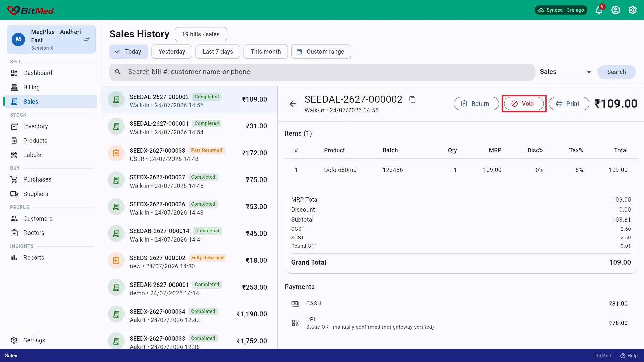Click the receipt icon for SEEDAB-2627-000014
The width and height of the screenshot is (644, 362).
116,234
